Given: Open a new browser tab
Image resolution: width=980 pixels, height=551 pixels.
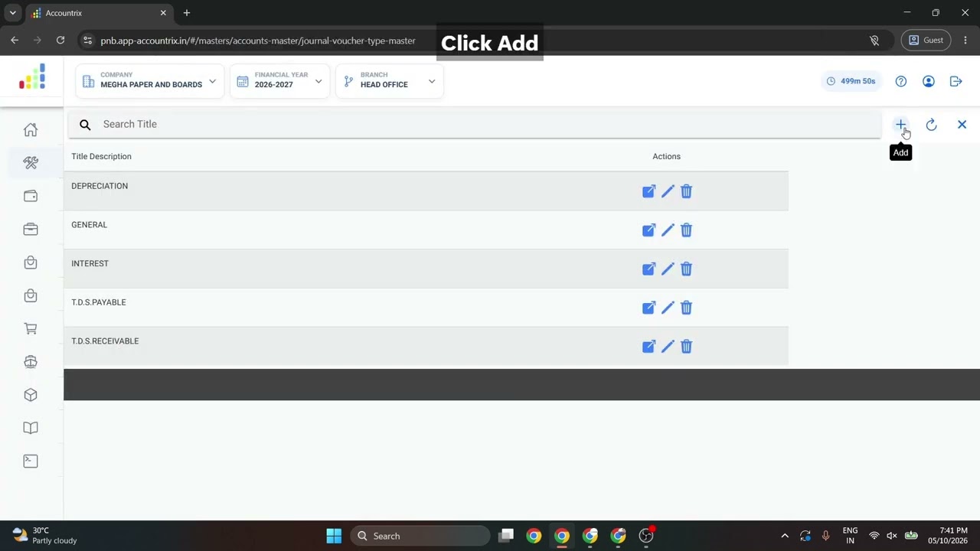Looking at the screenshot, I should (x=186, y=13).
